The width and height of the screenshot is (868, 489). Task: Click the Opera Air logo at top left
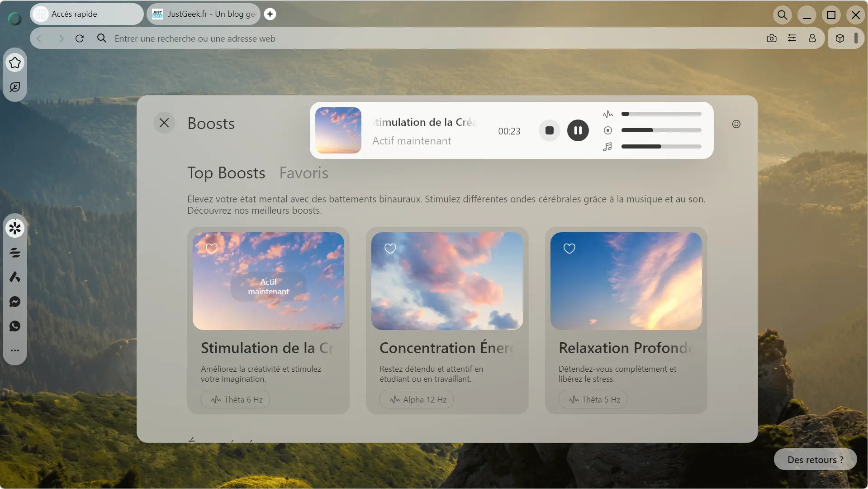(15, 19)
